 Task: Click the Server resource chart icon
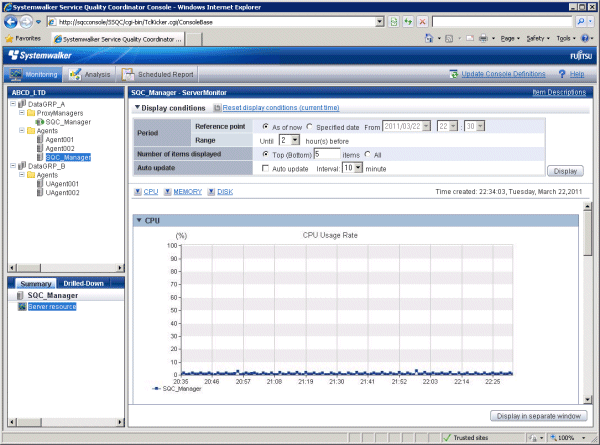(22, 306)
